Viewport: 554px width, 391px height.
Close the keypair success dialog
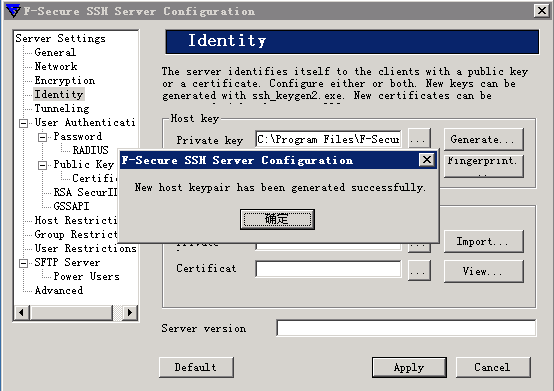[x=427, y=160]
